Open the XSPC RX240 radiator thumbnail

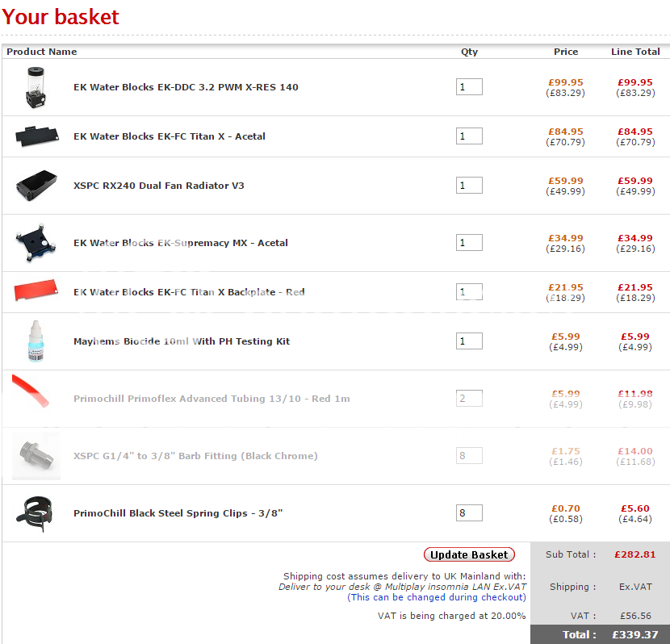[37, 186]
